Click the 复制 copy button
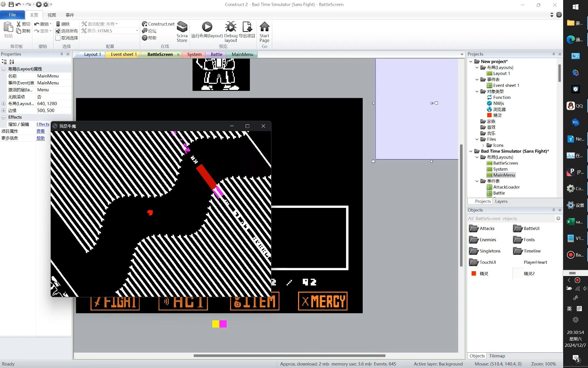588x368 pixels. point(23,31)
